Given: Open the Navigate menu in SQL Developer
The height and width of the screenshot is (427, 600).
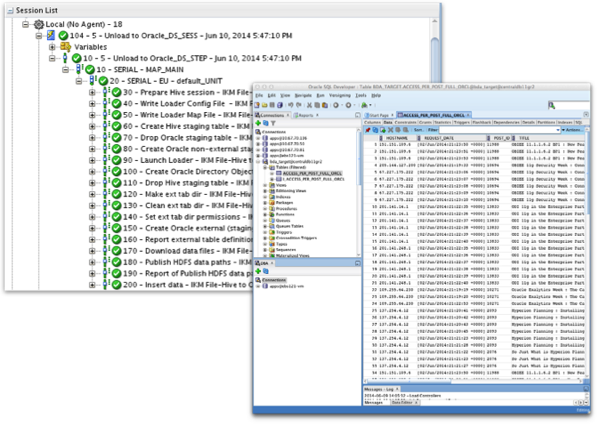Looking at the screenshot, I should [303, 95].
